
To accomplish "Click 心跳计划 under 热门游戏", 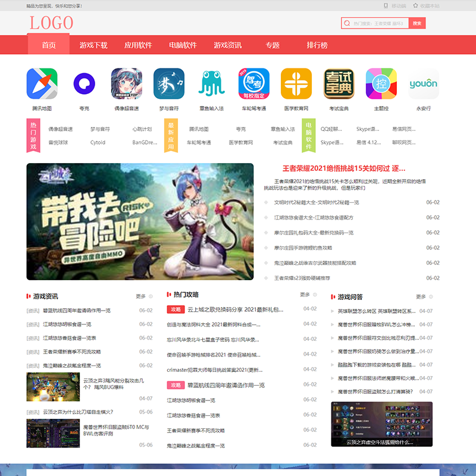I will click(142, 129).
